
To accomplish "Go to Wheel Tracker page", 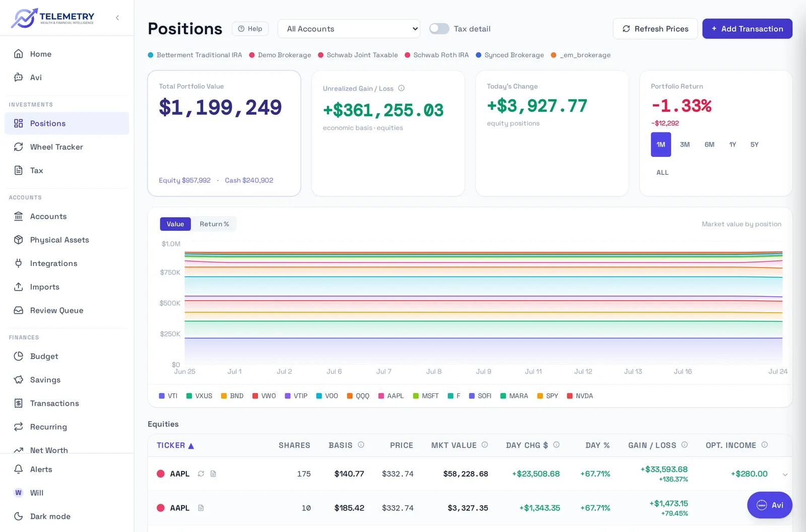I will 66,147.
